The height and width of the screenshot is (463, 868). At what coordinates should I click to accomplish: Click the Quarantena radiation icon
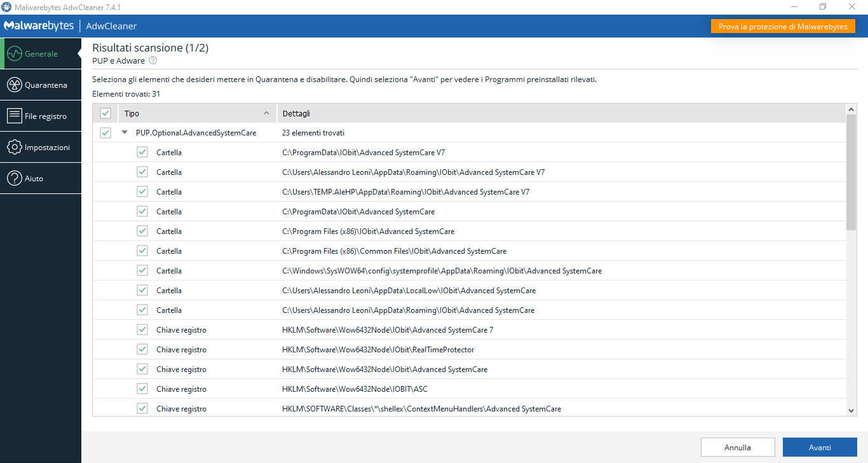coord(15,85)
